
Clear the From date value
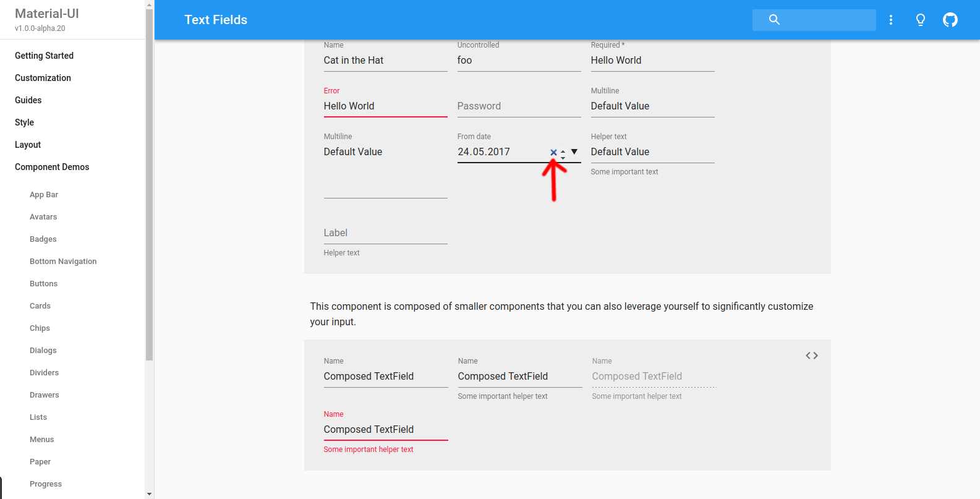[x=553, y=152]
